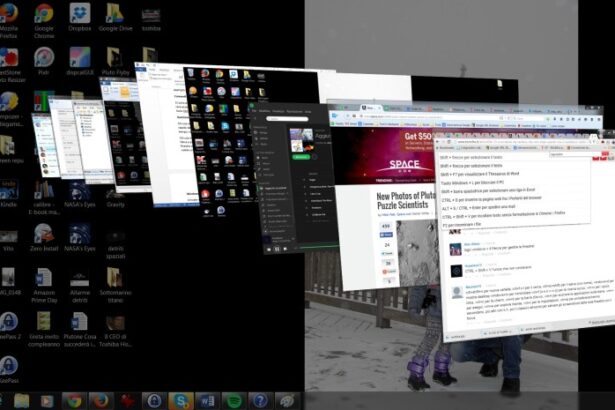This screenshot has width=615, height=410.
Task: Open the Gravity desktop icon
Action: click(115, 190)
